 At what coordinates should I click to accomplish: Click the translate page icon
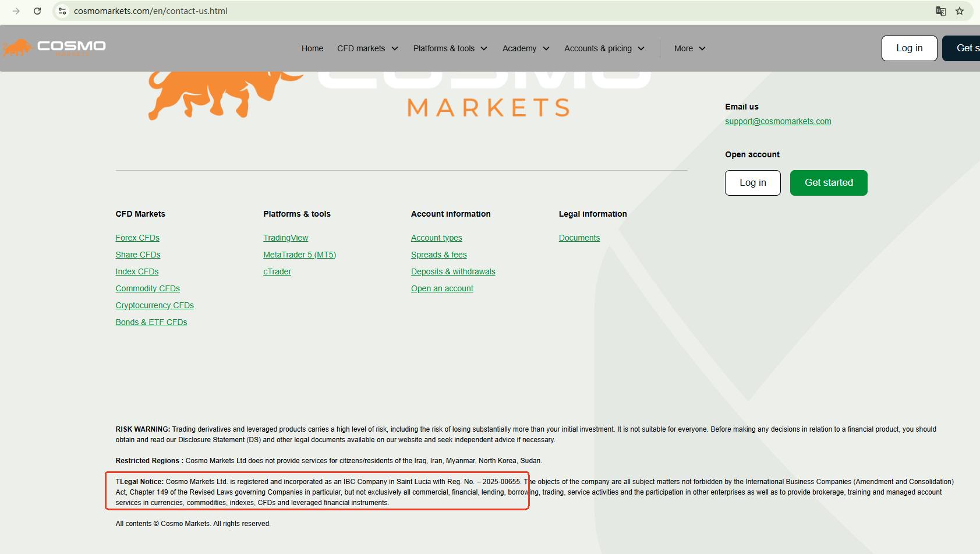(940, 11)
